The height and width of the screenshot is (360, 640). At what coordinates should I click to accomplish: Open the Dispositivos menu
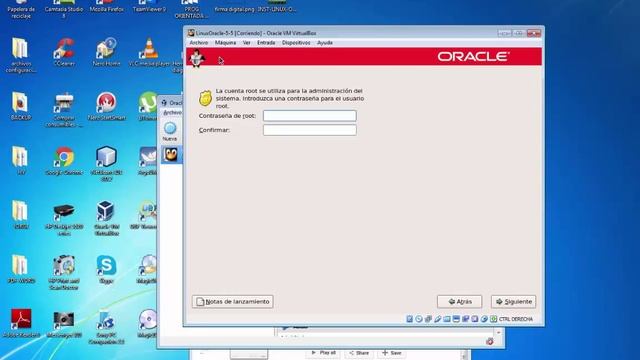pyautogui.click(x=296, y=42)
